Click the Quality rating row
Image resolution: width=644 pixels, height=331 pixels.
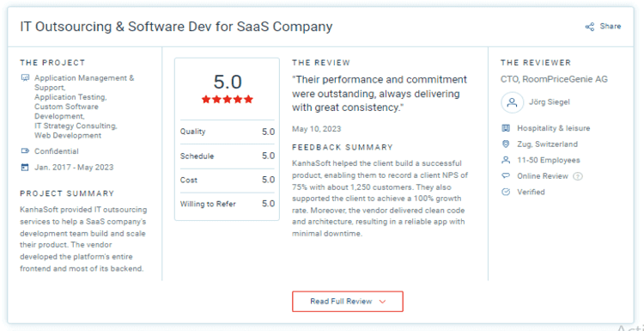[228, 132]
